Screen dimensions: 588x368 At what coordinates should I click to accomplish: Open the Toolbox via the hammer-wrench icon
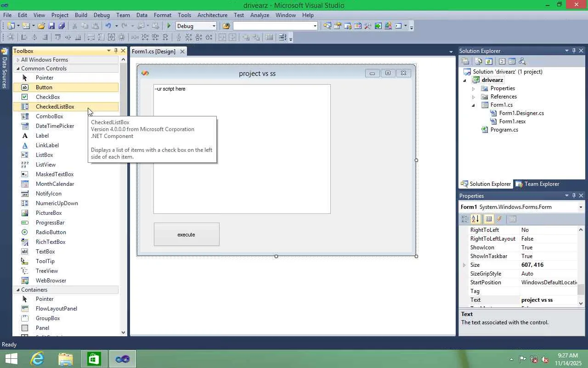pyautogui.click(x=368, y=26)
